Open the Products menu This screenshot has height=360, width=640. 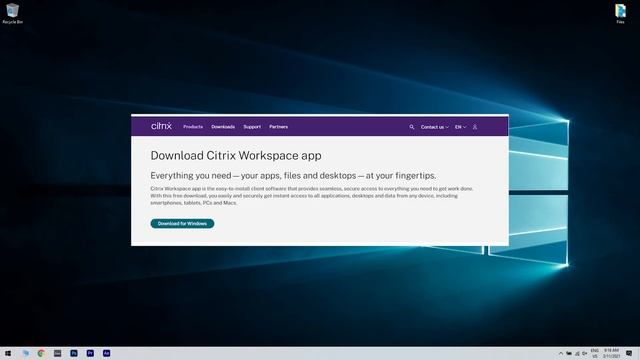click(x=193, y=127)
